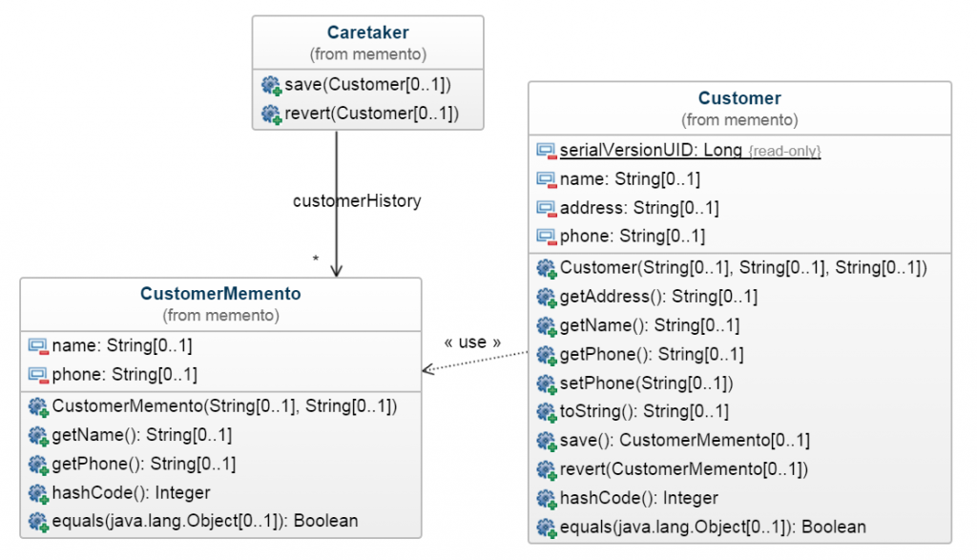Select the Caretaker class title
977x560 pixels.
pyautogui.click(x=367, y=32)
